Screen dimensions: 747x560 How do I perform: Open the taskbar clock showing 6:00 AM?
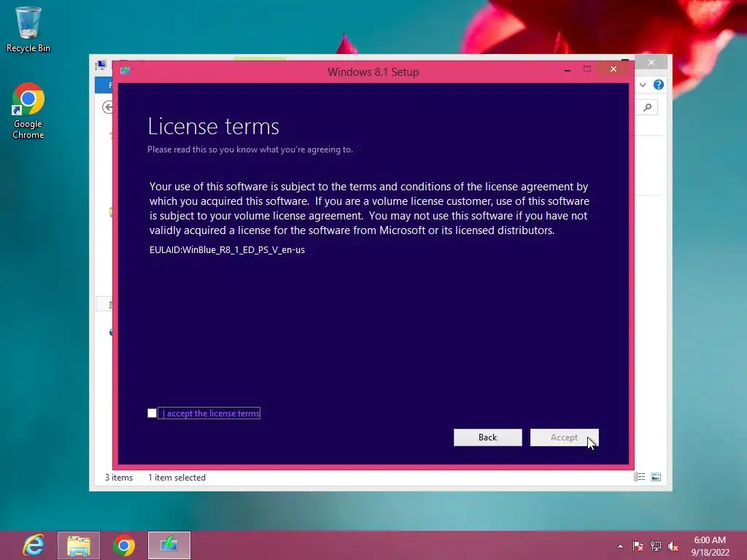[710, 546]
